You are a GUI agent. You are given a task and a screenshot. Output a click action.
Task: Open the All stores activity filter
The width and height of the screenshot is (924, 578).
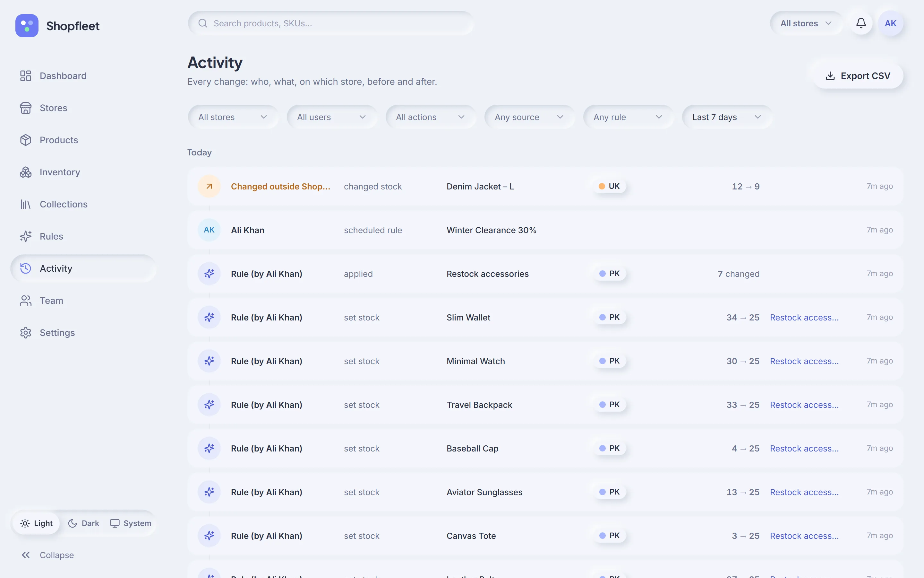233,117
